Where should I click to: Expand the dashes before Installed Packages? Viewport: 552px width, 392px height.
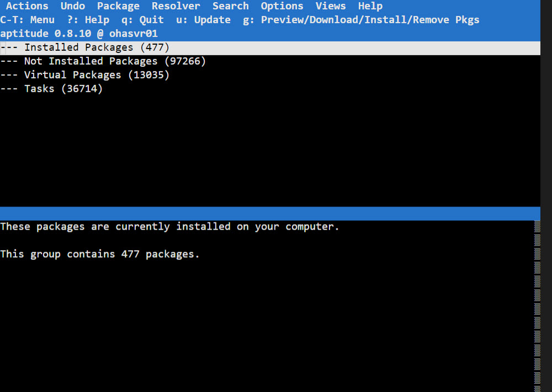(x=9, y=47)
